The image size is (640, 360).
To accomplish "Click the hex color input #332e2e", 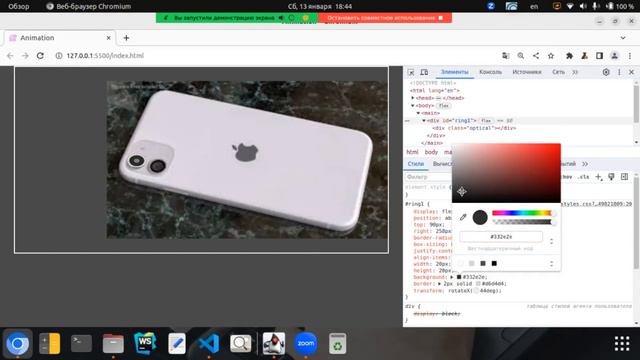I will pos(501,237).
